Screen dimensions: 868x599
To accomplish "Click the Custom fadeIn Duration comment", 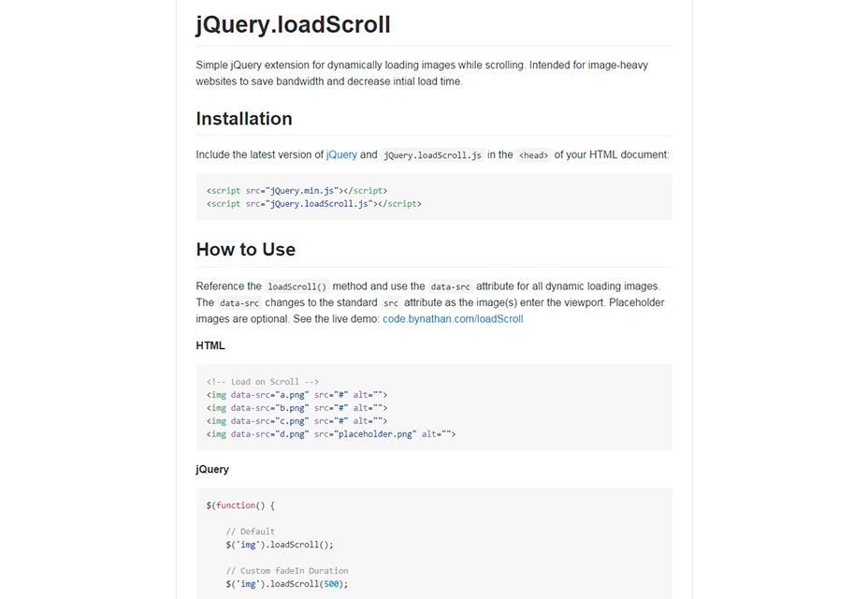I will [x=287, y=571].
